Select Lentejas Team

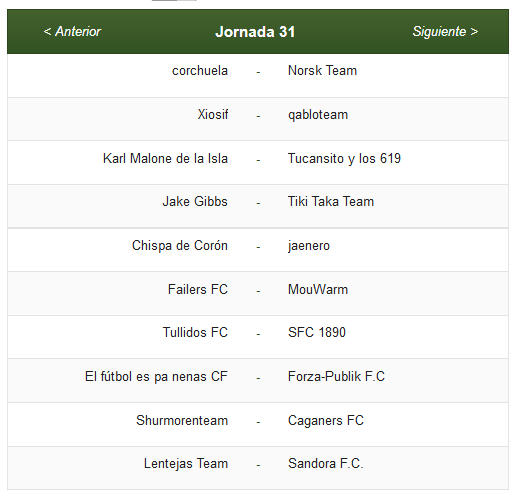[x=186, y=464]
